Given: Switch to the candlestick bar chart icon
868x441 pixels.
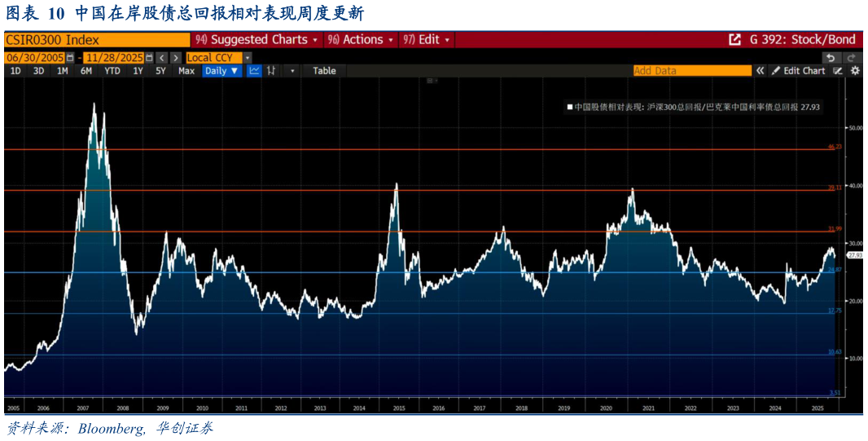Looking at the screenshot, I should click(x=271, y=71).
